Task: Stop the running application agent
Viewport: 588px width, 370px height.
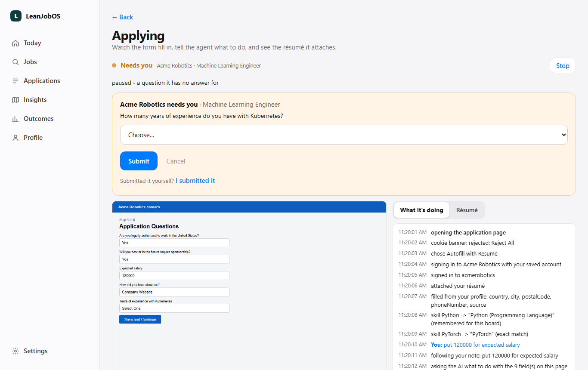Action: coord(563,66)
